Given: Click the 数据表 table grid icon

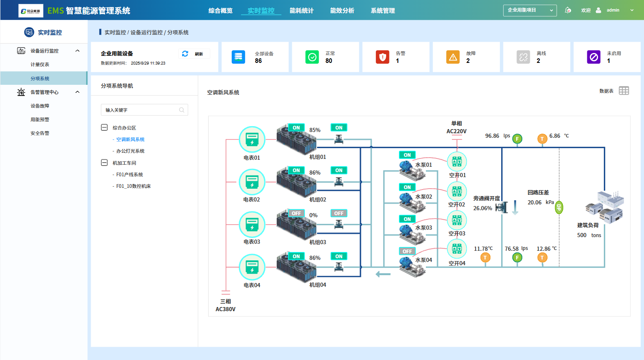Looking at the screenshot, I should click(x=624, y=91).
